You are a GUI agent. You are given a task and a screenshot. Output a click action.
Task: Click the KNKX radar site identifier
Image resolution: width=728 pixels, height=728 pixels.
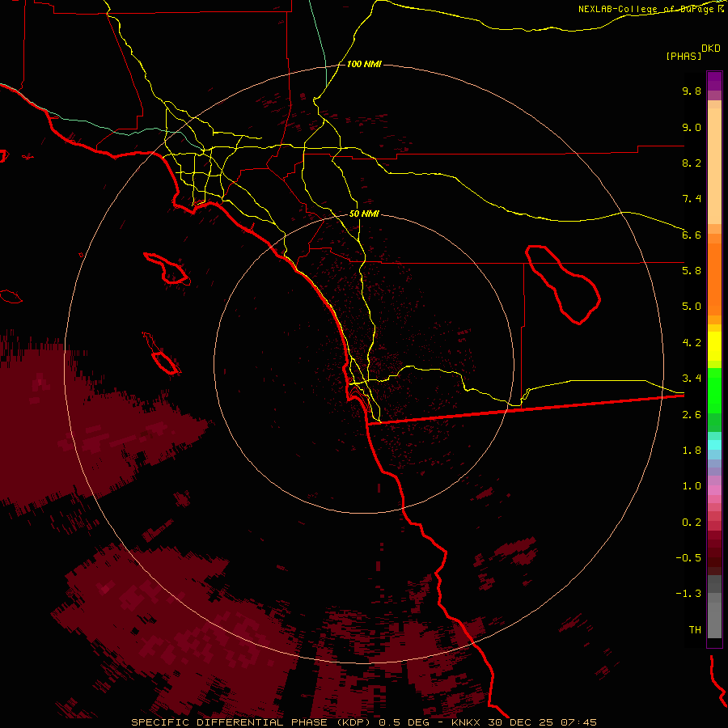tap(467, 722)
